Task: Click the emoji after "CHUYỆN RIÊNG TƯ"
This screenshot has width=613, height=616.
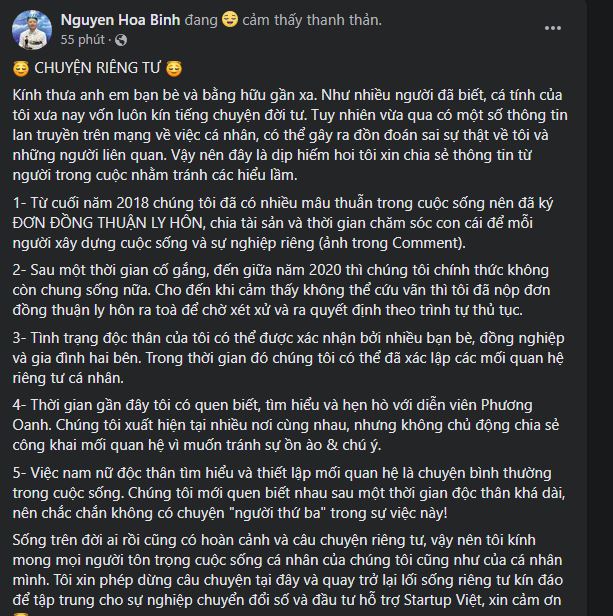Action: click(174, 69)
